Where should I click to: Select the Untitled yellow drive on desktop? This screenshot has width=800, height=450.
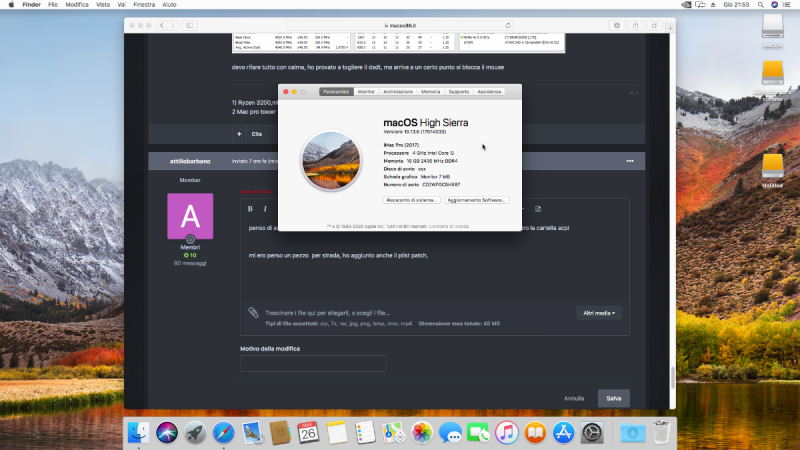click(x=772, y=167)
